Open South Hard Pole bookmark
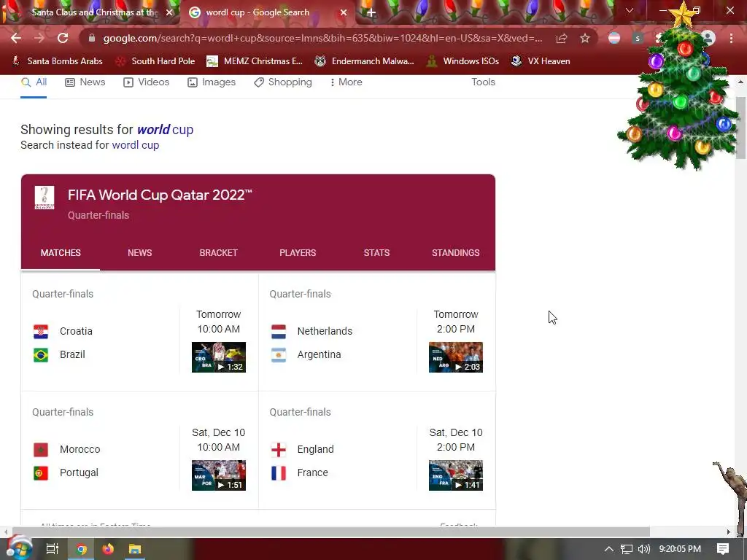The image size is (747, 560). tap(156, 61)
